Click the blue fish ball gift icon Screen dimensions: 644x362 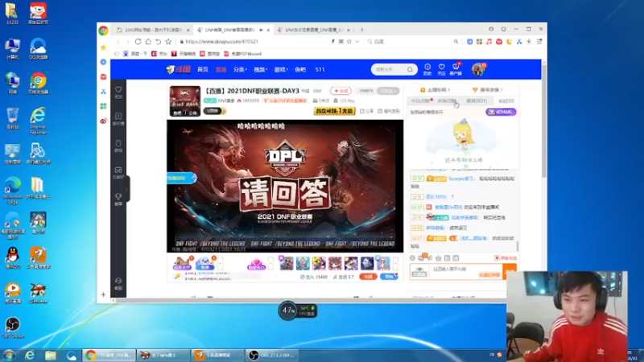(204, 263)
